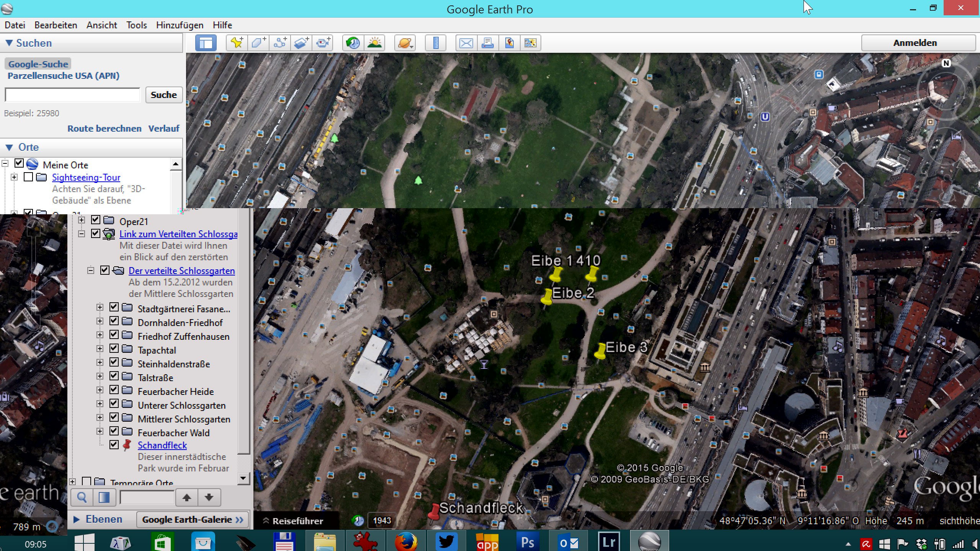Image resolution: width=980 pixels, height=551 pixels.
Task: Toggle the Tapachtal folder checkbox
Action: (x=114, y=349)
